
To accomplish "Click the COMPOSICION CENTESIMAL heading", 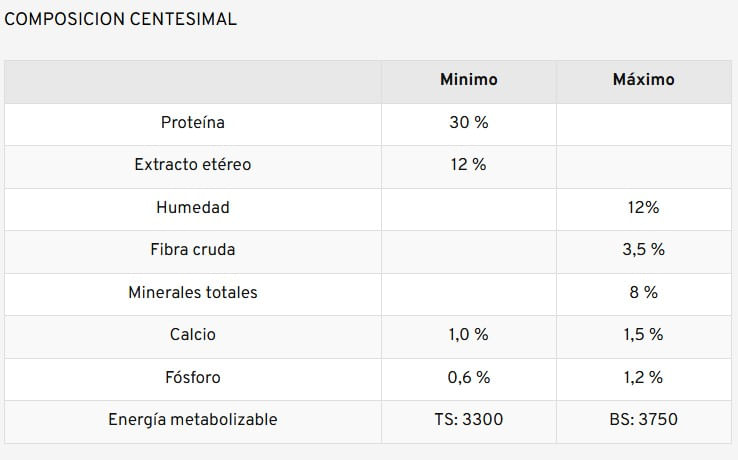I will 121,19.
